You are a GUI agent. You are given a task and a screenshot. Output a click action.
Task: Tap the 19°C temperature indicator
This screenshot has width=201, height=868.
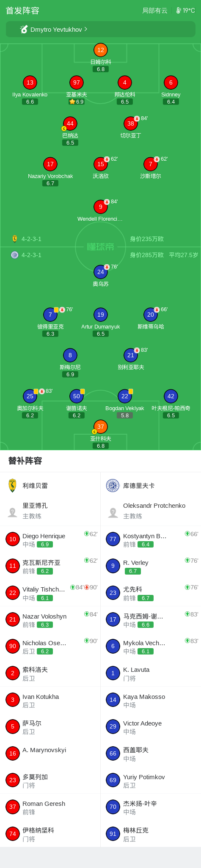[x=185, y=11]
